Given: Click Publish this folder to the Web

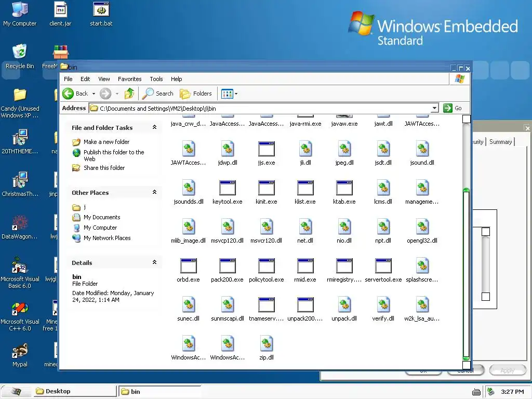Looking at the screenshot, I should 114,155.
